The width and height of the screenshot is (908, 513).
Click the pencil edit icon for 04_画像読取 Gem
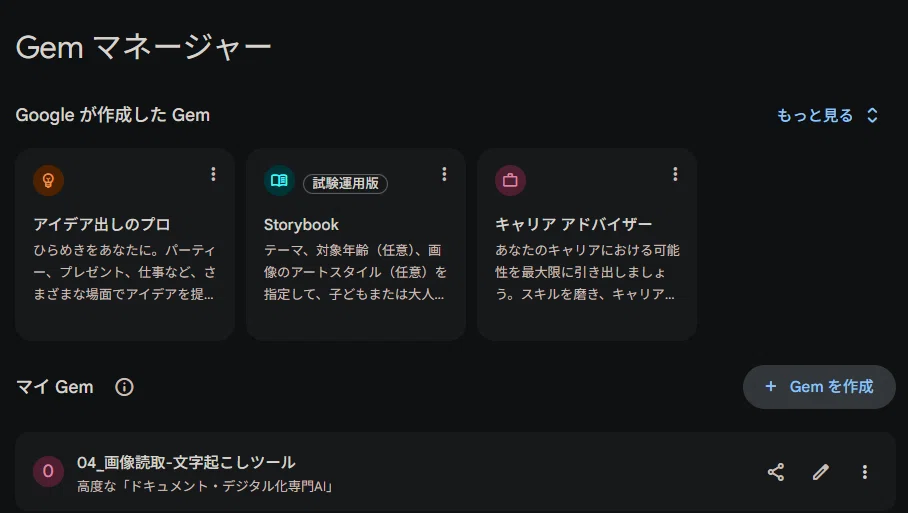point(821,472)
